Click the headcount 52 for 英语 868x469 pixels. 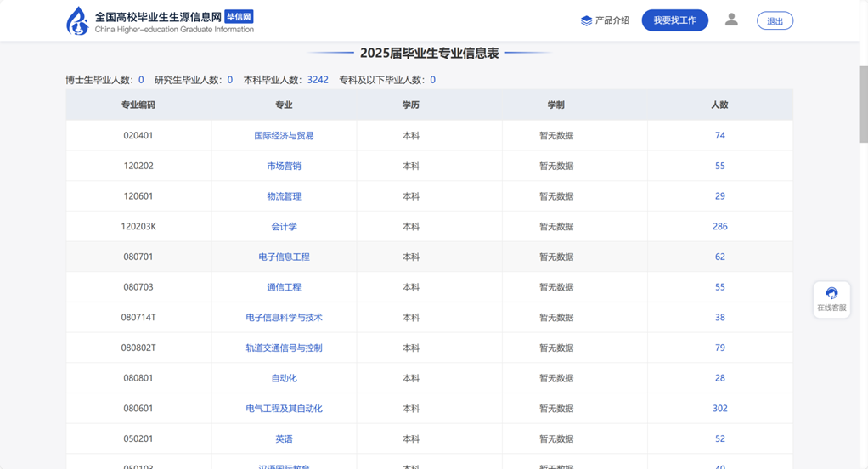coord(719,438)
